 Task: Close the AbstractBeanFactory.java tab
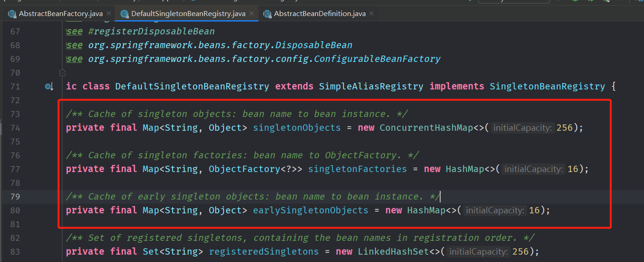tap(109, 14)
